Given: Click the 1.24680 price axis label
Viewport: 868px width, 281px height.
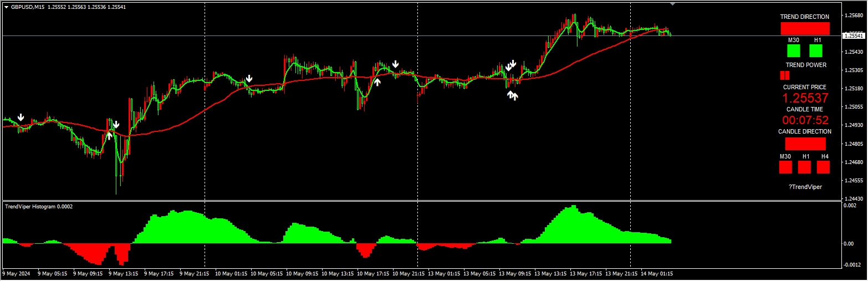Looking at the screenshot, I should coord(855,162).
